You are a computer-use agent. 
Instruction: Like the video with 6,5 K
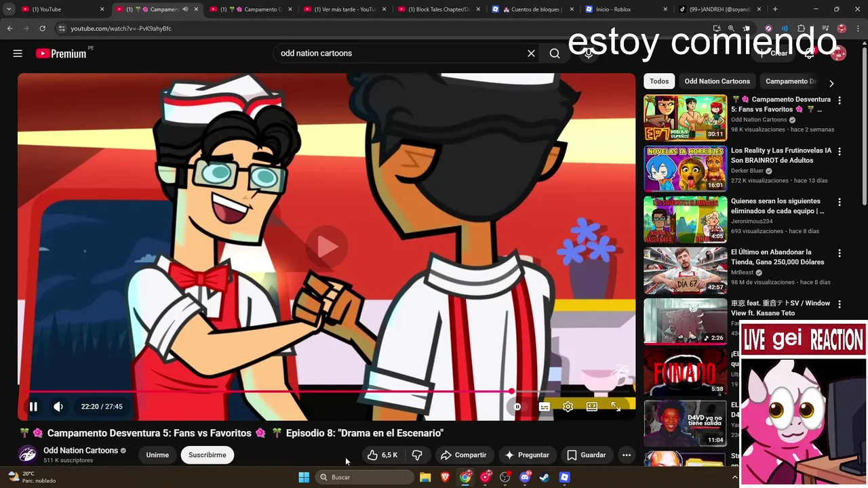pyautogui.click(x=382, y=455)
